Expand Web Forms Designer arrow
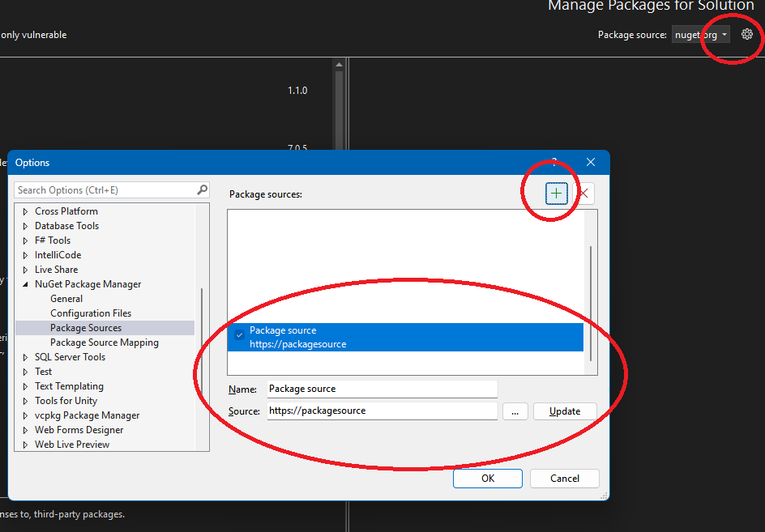Viewport: 765px width, 532px height. tap(25, 431)
